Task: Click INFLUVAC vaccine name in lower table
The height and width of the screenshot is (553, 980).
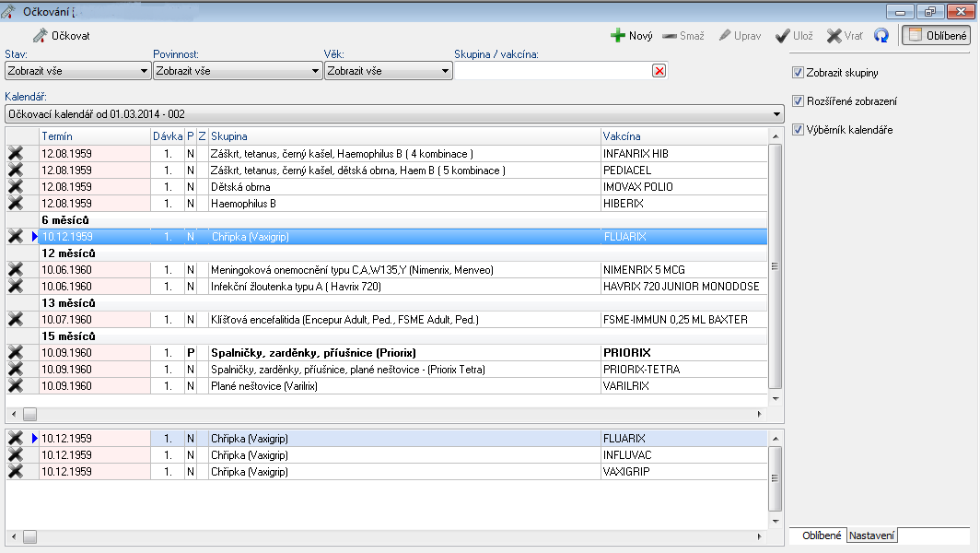Action: tap(627, 455)
